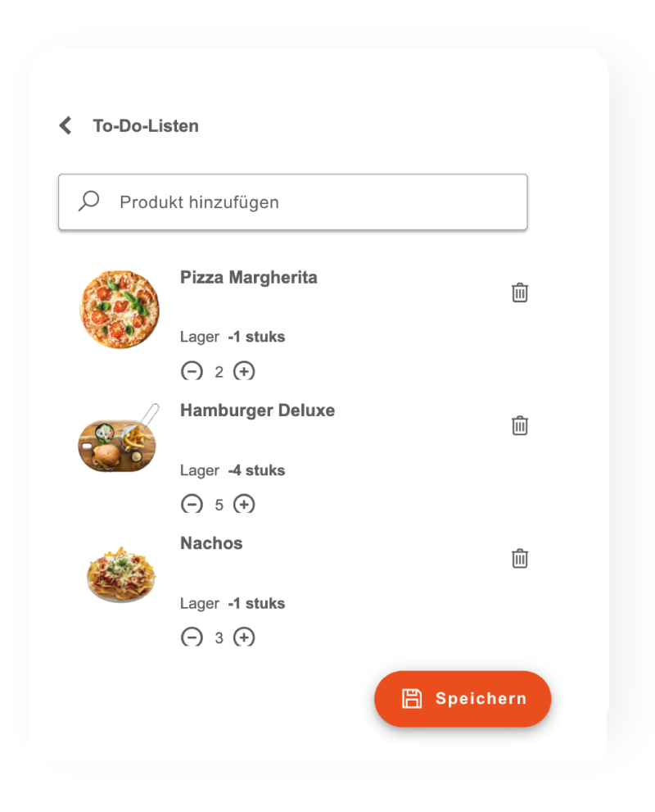
Task: Delete Nachos via trash icon
Action: [x=520, y=559]
